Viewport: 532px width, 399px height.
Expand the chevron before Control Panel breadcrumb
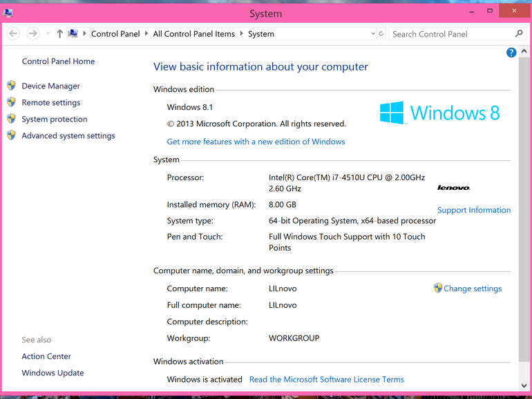tap(84, 33)
